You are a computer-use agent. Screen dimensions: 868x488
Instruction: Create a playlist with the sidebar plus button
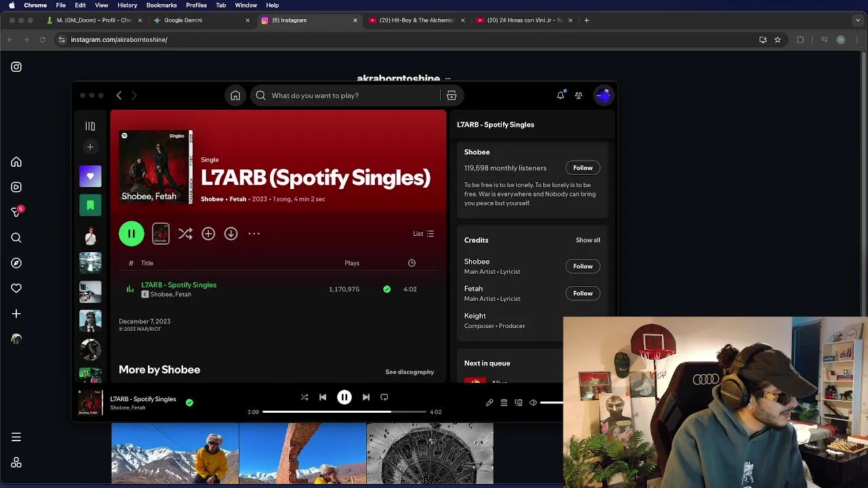click(x=90, y=146)
